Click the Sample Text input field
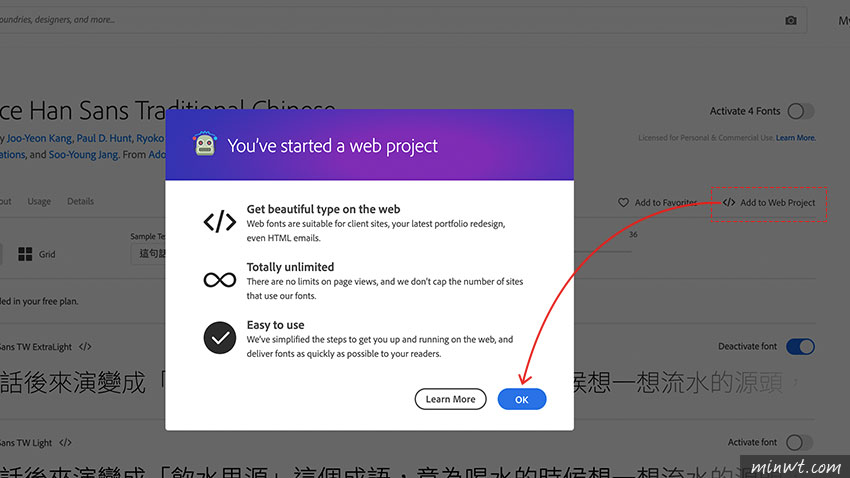The width and height of the screenshot is (850, 478). point(148,254)
